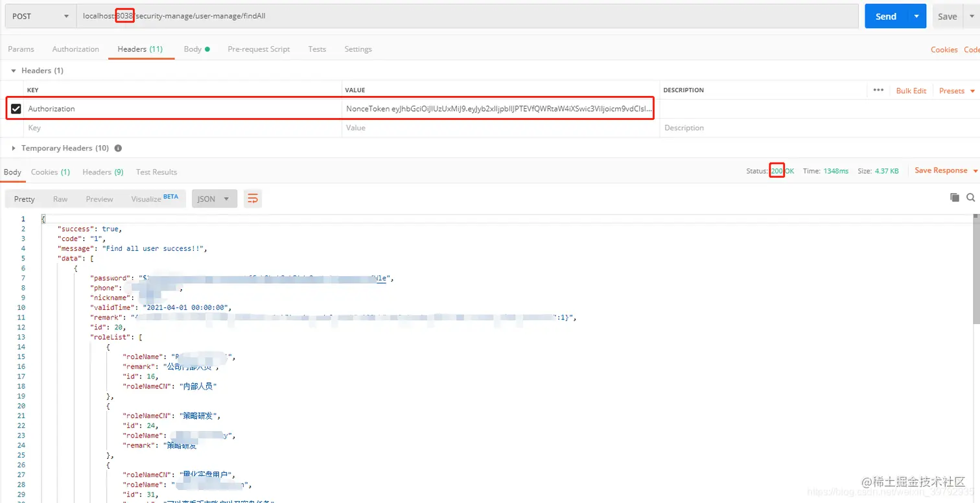The image size is (980, 503).
Task: Switch to response Body tab
Action: 12,172
